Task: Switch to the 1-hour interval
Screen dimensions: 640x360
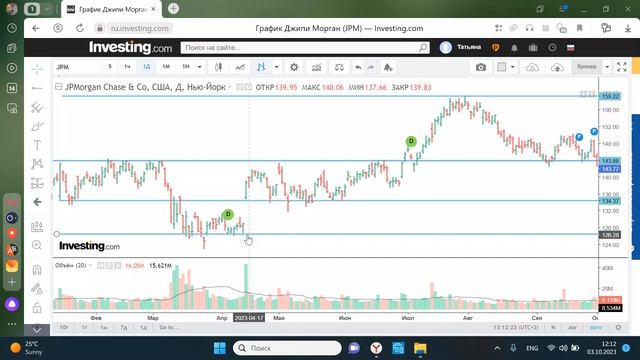Action: (128, 67)
